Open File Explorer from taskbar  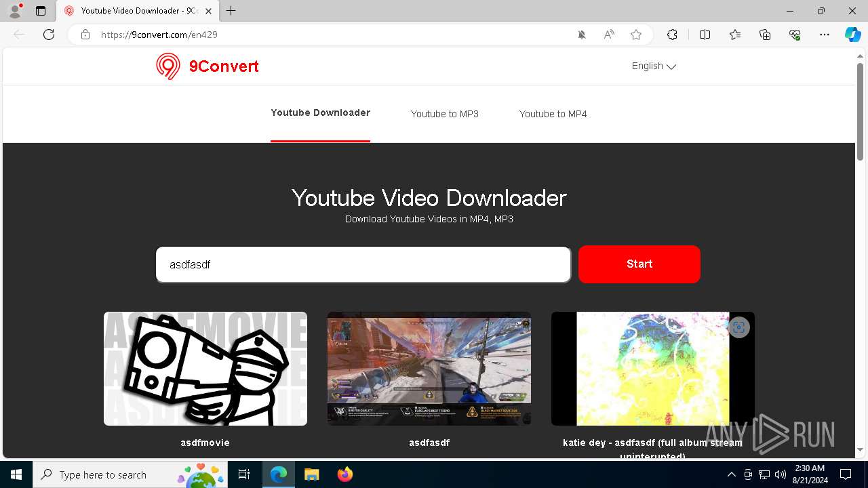[311, 474]
